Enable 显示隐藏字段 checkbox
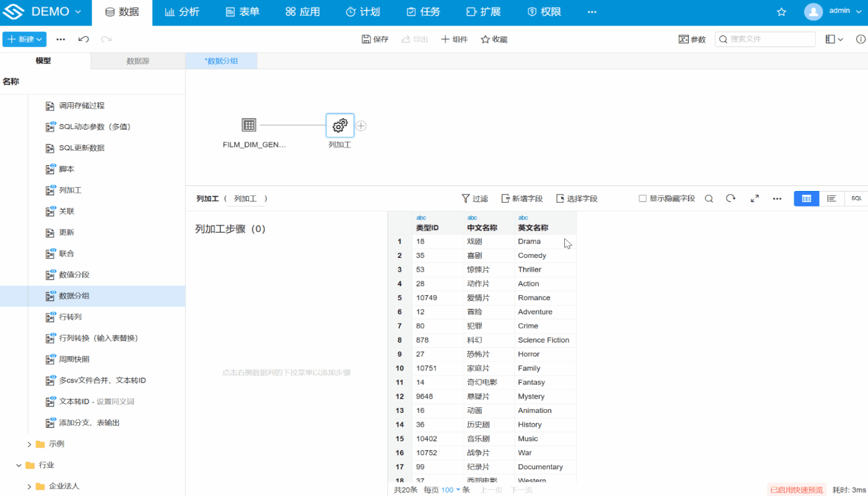This screenshot has width=868, height=496. 643,198
